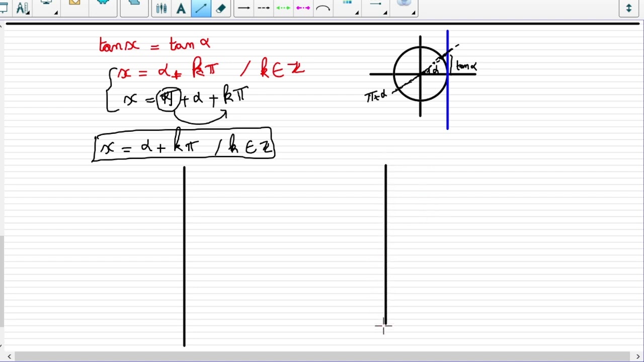This screenshot has height=362, width=644.
Task: Choose the solid black arrow line style
Action: [x=244, y=8]
